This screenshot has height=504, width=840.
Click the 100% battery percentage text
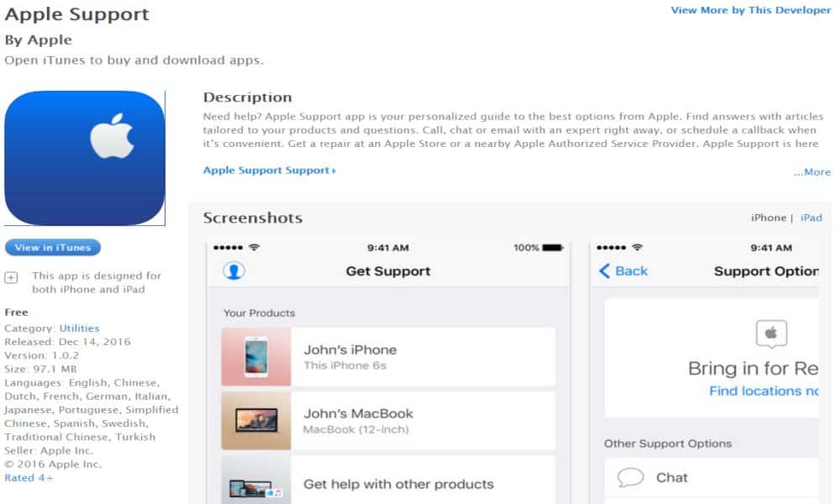pyautogui.click(x=526, y=248)
